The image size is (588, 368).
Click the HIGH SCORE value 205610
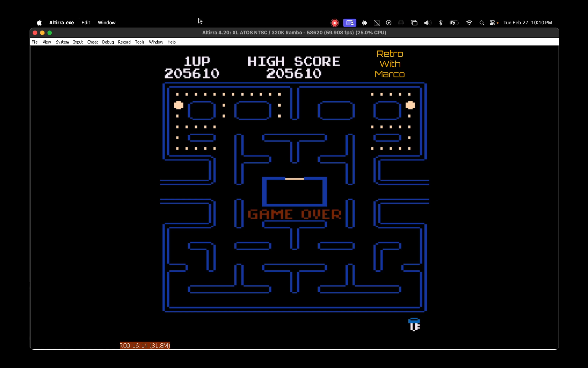(294, 74)
